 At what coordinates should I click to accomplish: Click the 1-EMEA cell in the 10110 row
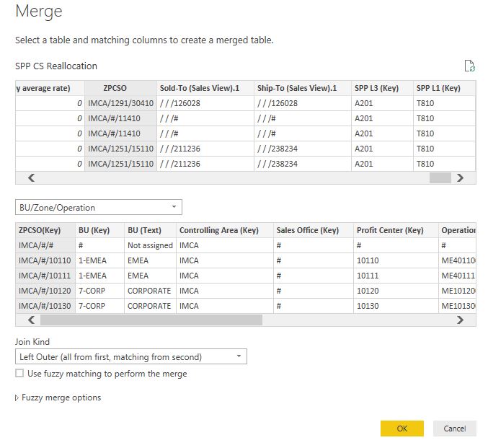99,260
